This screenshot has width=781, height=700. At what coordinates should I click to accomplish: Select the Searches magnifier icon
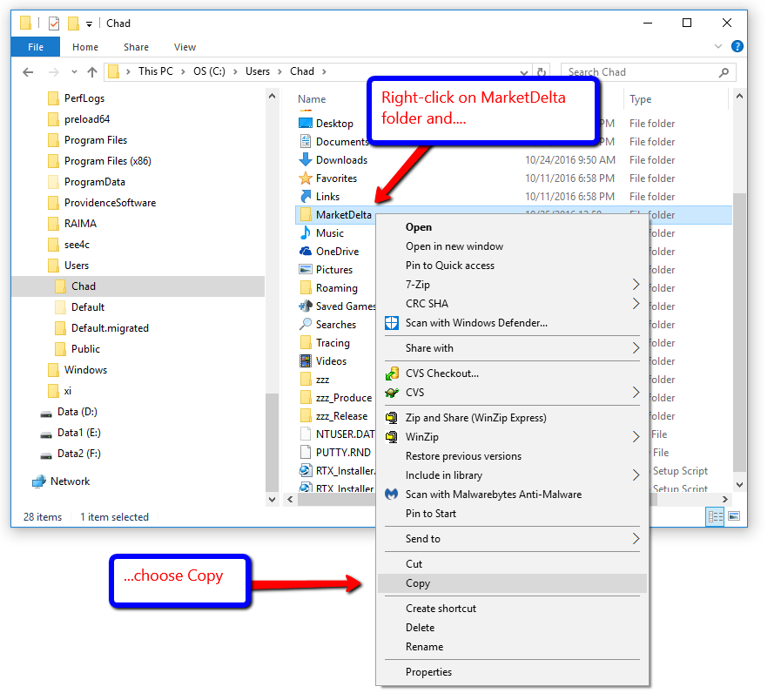(x=306, y=325)
